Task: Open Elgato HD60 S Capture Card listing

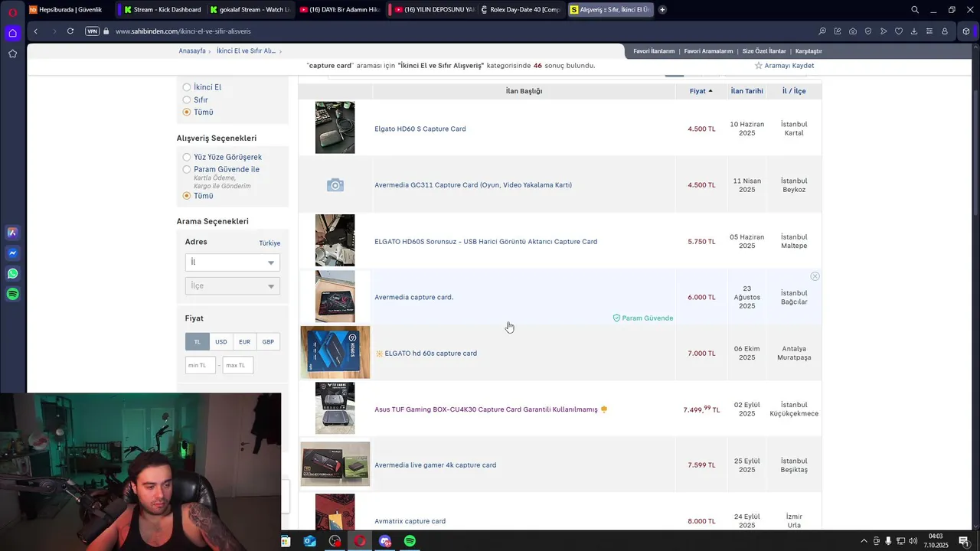Action: pos(420,129)
